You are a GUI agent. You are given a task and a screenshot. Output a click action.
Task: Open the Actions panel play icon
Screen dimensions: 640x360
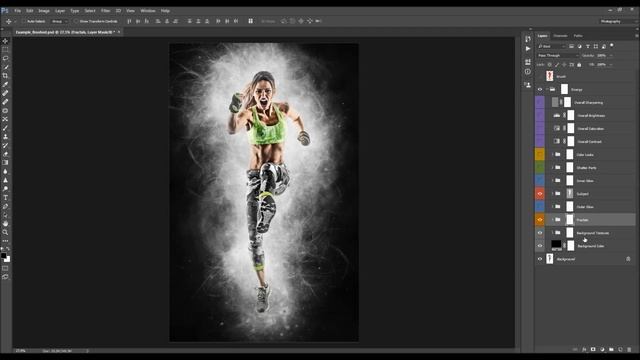[x=528, y=49]
